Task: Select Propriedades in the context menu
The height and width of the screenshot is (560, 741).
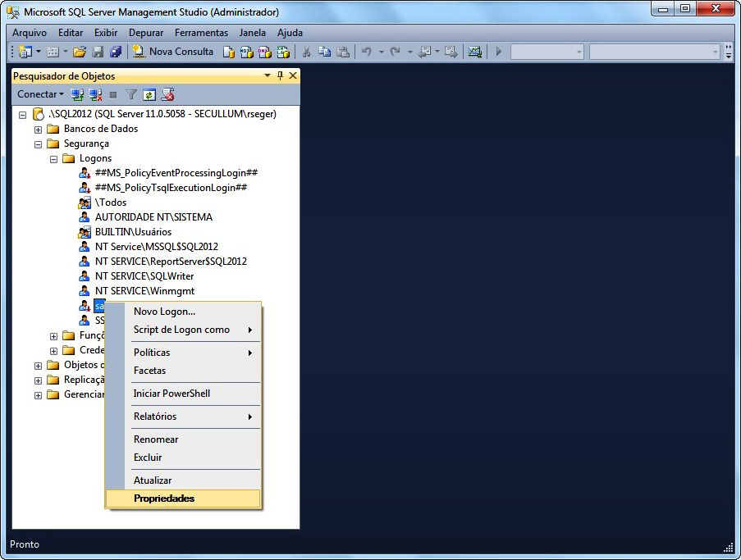Action: coord(164,499)
